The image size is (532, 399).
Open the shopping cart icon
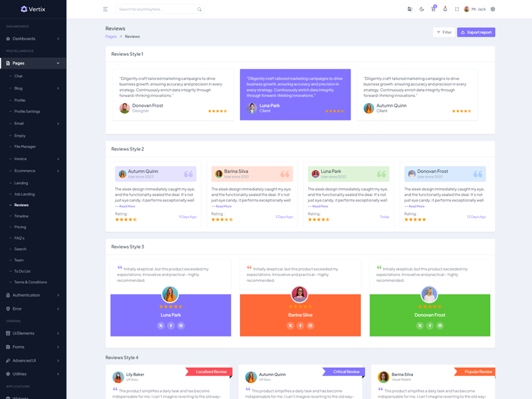pos(433,9)
